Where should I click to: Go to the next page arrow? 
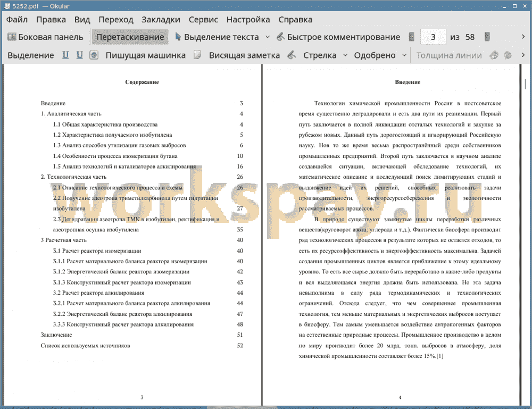[487, 37]
